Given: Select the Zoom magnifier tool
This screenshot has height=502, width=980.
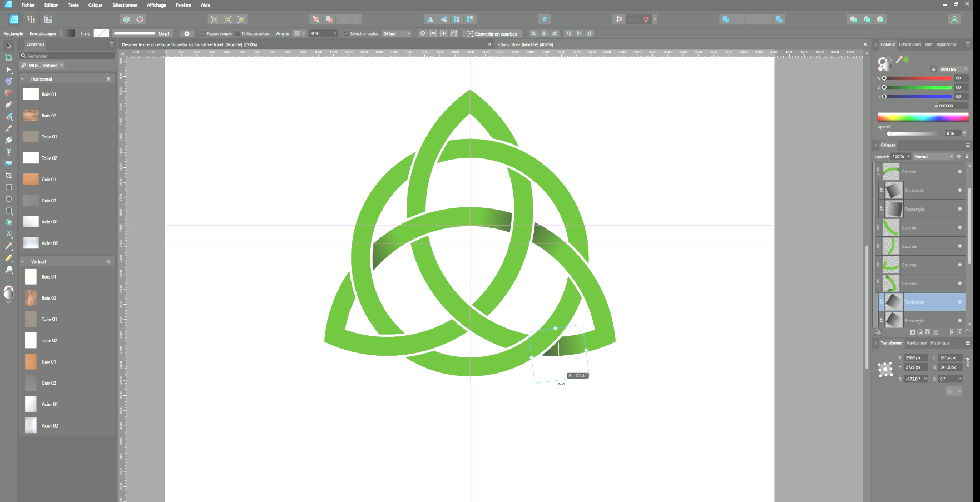Looking at the screenshot, I should click(x=8, y=270).
